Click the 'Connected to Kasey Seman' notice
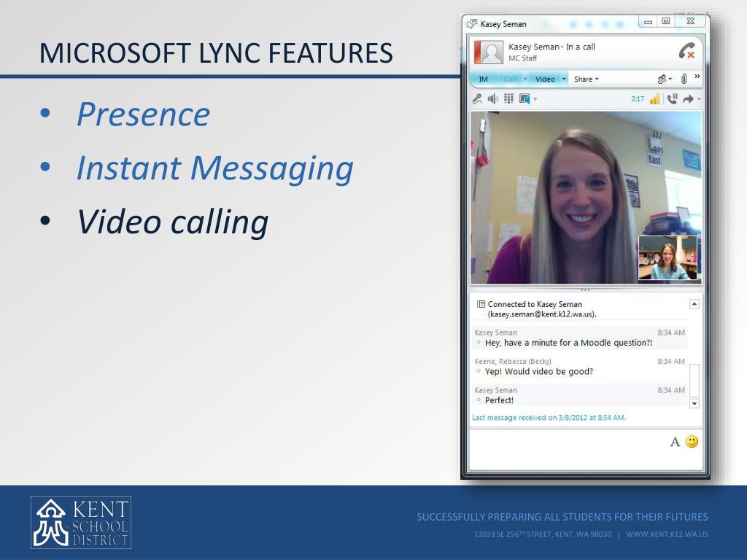This screenshot has height=560, width=747. pos(542,309)
